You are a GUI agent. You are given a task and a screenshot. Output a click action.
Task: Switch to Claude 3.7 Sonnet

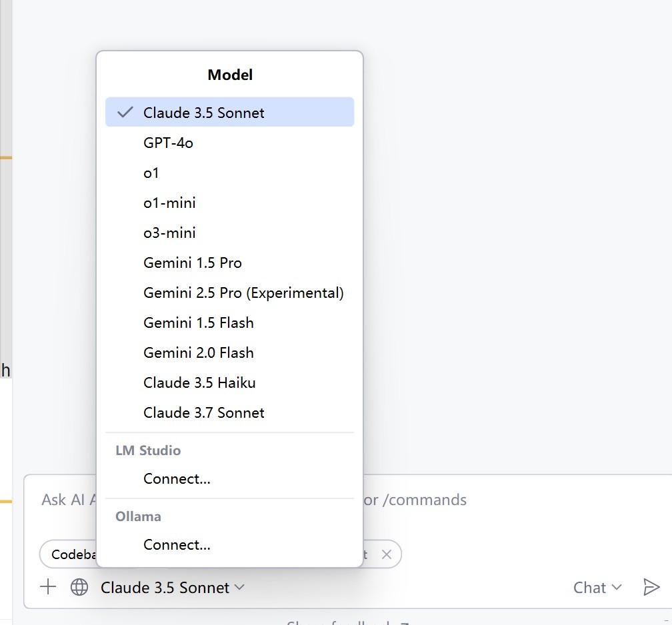tap(203, 412)
